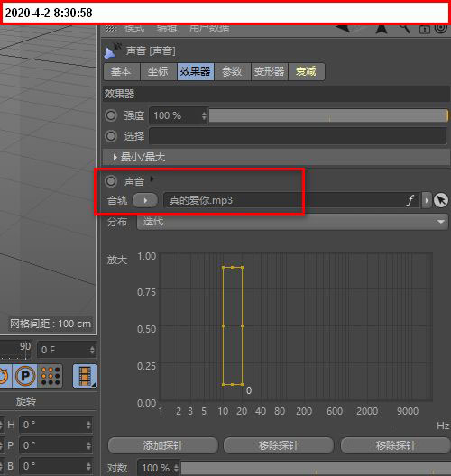Image resolution: width=451 pixels, height=476 pixels.
Task: Click 移除探针 button next to 添加探针
Action: coord(279,445)
